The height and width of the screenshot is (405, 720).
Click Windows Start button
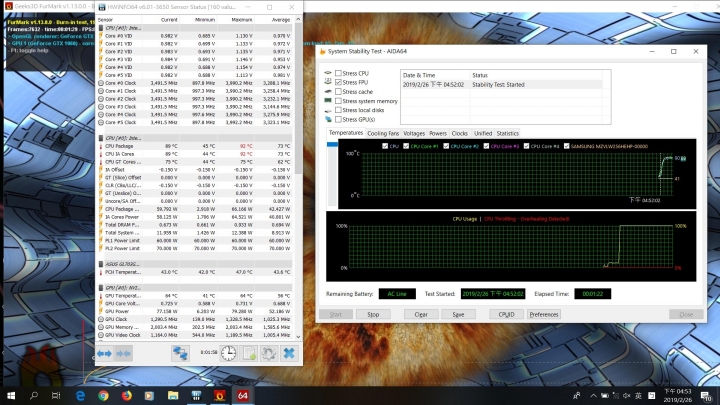(x=11, y=395)
